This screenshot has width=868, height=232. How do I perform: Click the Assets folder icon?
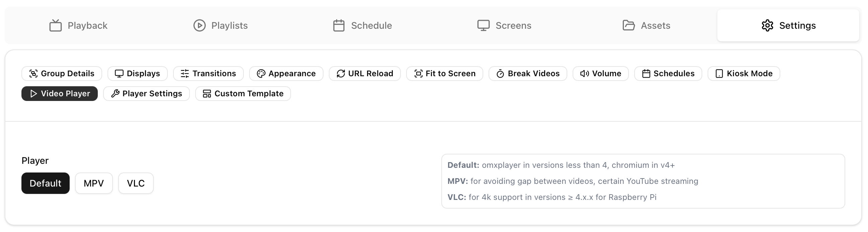(x=629, y=25)
